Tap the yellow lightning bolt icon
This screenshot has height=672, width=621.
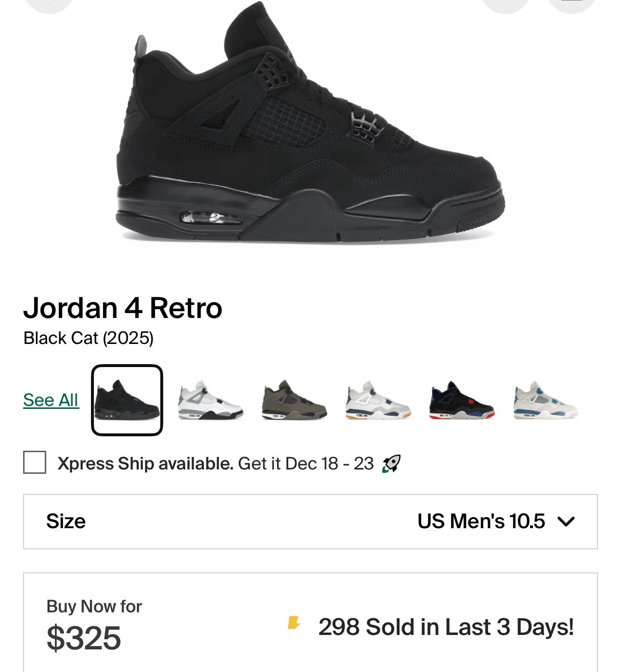tap(293, 622)
